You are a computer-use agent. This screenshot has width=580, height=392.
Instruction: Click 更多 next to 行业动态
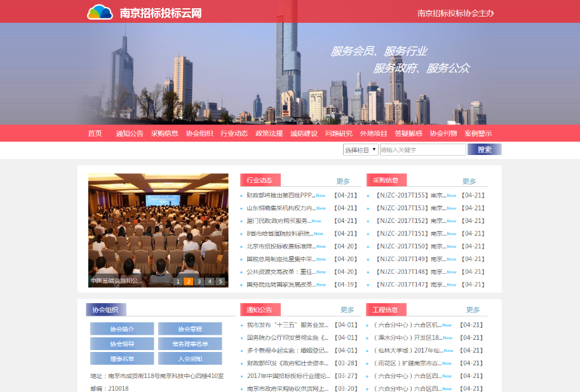(343, 181)
